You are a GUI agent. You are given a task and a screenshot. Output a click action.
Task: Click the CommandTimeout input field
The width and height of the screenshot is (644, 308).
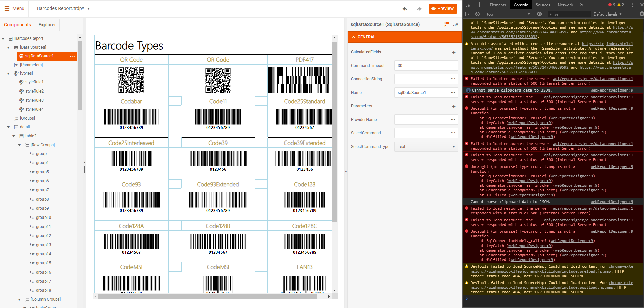click(x=426, y=66)
